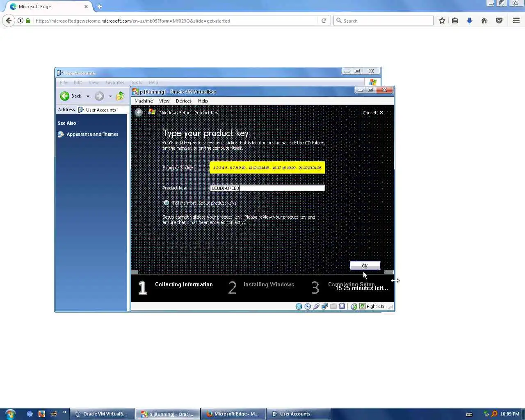Screen dimensions: 525x420
Task: Click the OK button in Windows Setup
Action: point(365,266)
